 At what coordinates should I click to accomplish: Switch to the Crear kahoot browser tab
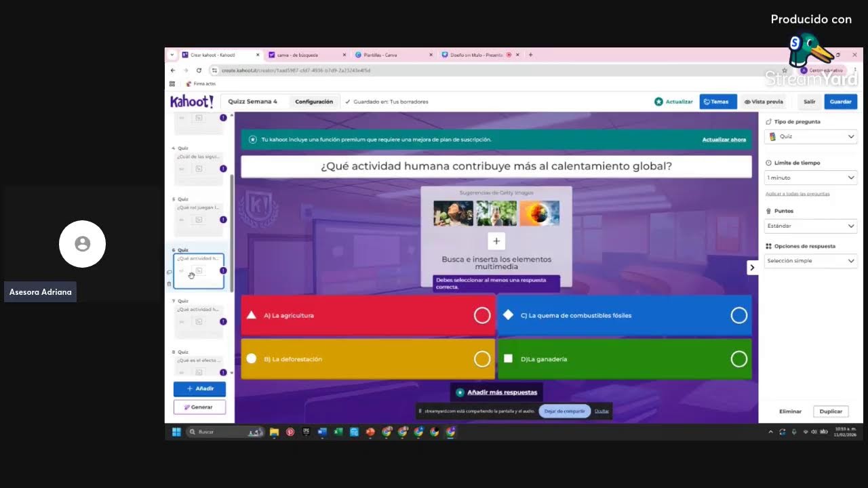(x=220, y=55)
